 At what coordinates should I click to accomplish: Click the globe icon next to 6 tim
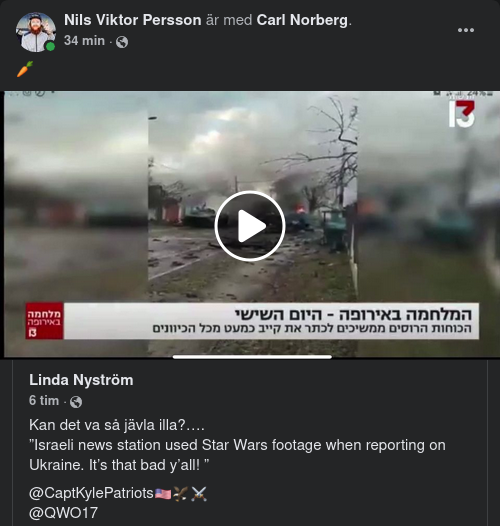[x=76, y=402]
